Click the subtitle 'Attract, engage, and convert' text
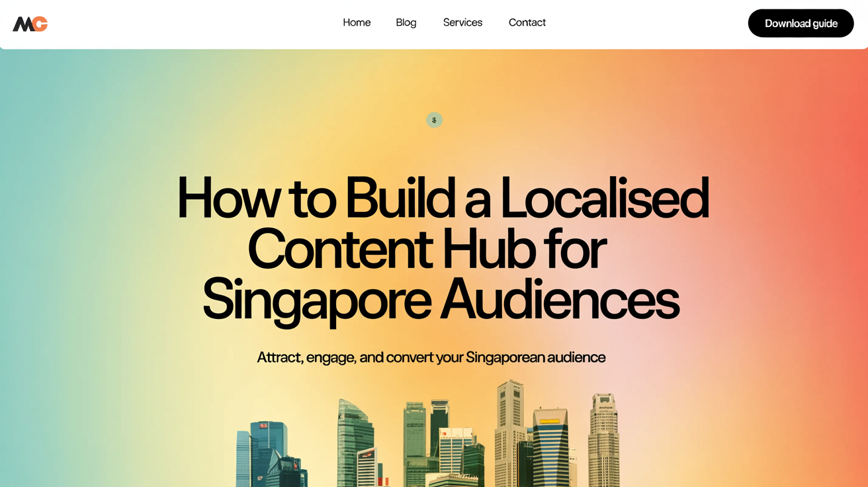868x487 pixels. (x=431, y=357)
